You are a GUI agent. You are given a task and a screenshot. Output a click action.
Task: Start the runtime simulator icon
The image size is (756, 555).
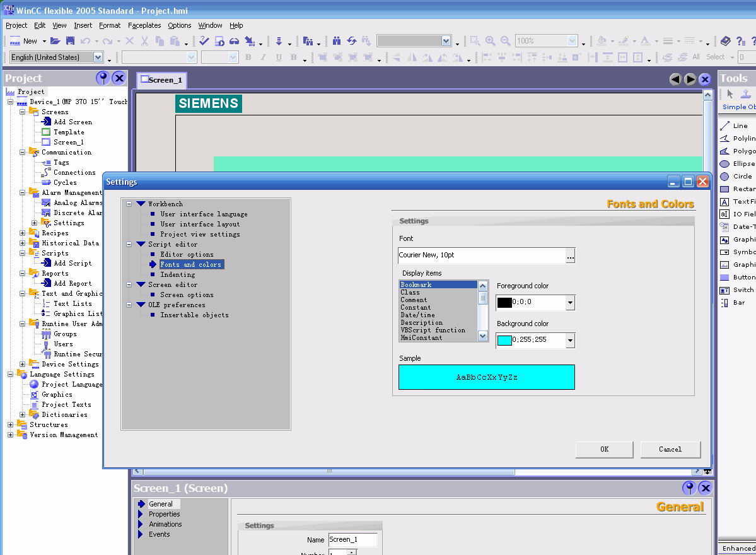(x=219, y=41)
